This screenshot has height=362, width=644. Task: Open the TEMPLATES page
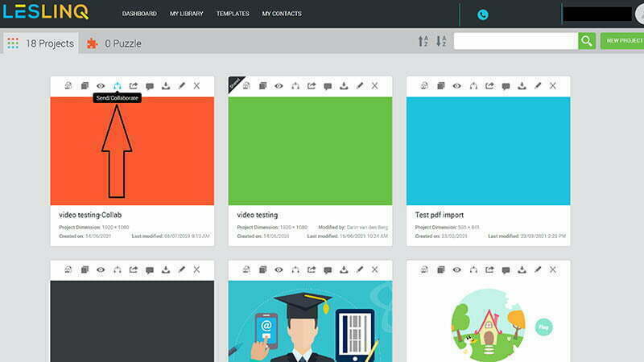coord(233,14)
